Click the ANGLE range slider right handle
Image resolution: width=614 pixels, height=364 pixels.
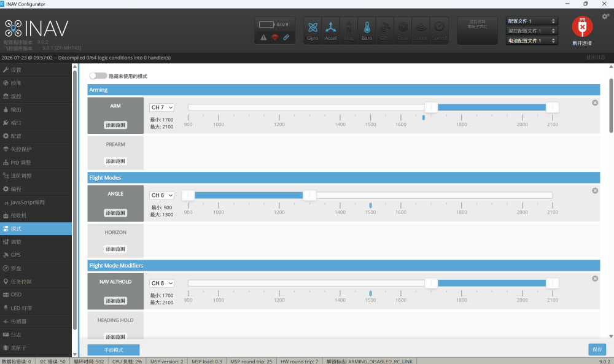309,195
